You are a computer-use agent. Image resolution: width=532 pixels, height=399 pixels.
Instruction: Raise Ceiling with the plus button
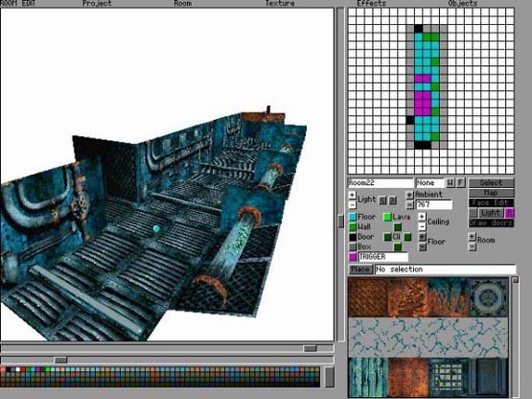coord(422,217)
